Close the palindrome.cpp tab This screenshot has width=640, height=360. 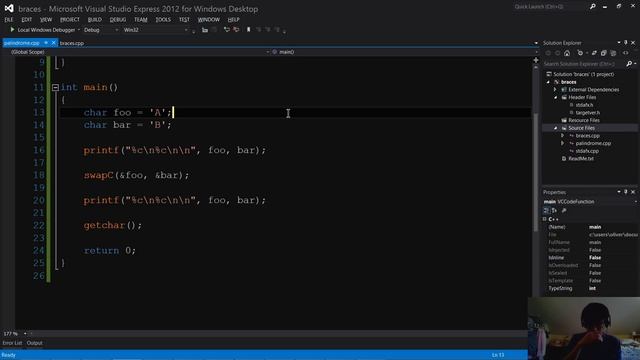[x=53, y=43]
